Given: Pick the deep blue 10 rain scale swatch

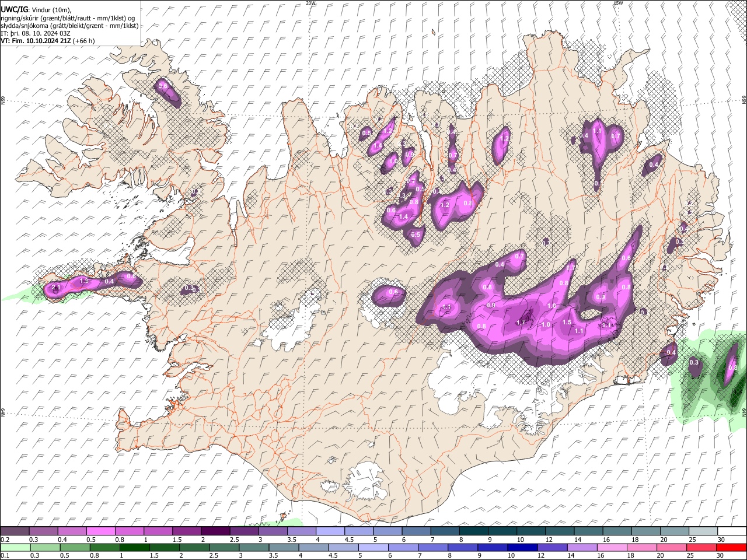Looking at the screenshot, I should click(522, 547).
